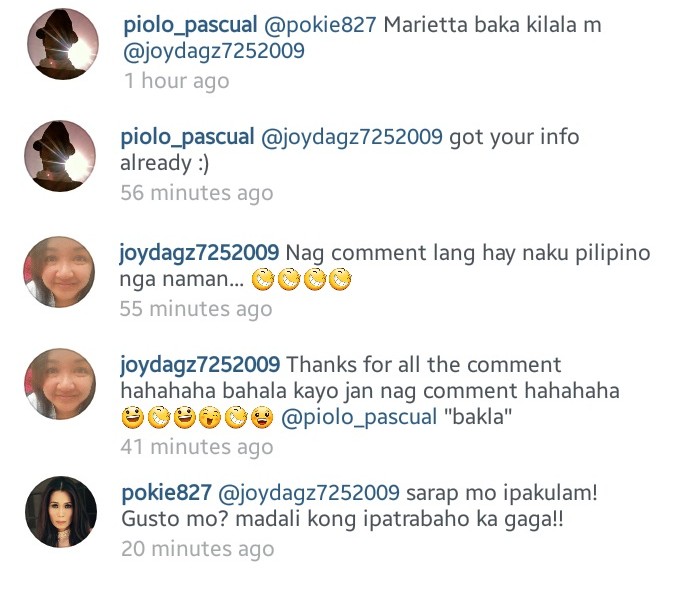Open pokie827 username in last comment

[167, 494]
